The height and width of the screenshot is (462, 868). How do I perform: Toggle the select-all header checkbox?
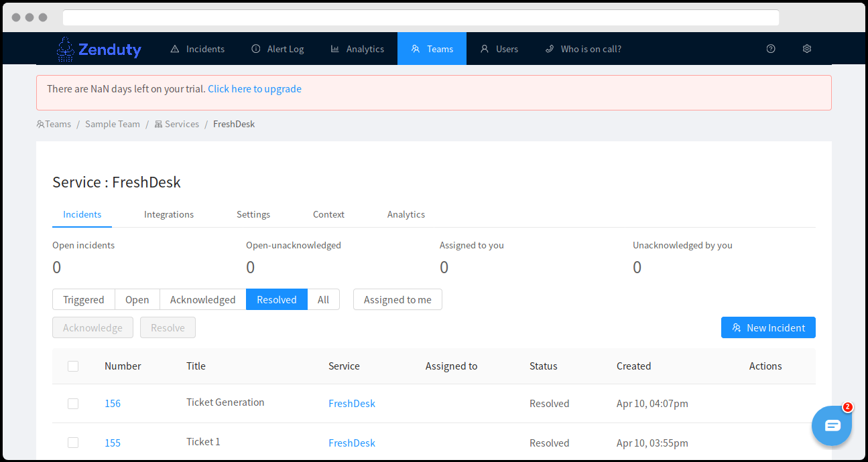(x=73, y=366)
